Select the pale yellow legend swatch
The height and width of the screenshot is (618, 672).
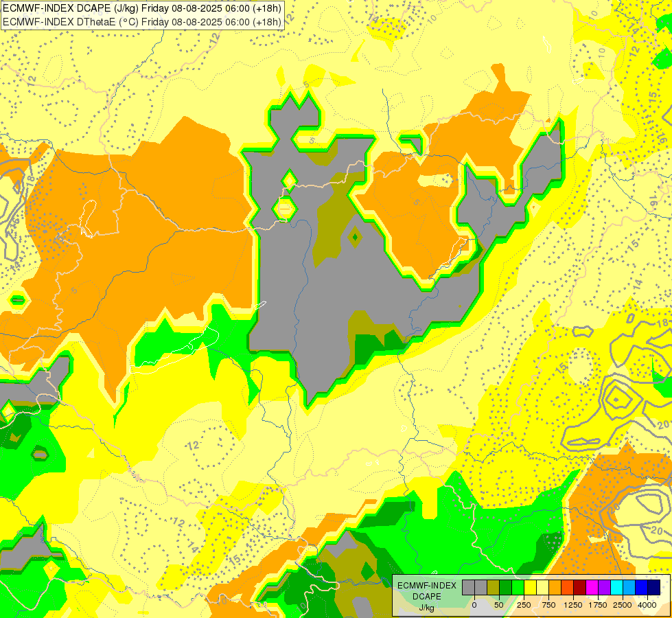[542, 587]
